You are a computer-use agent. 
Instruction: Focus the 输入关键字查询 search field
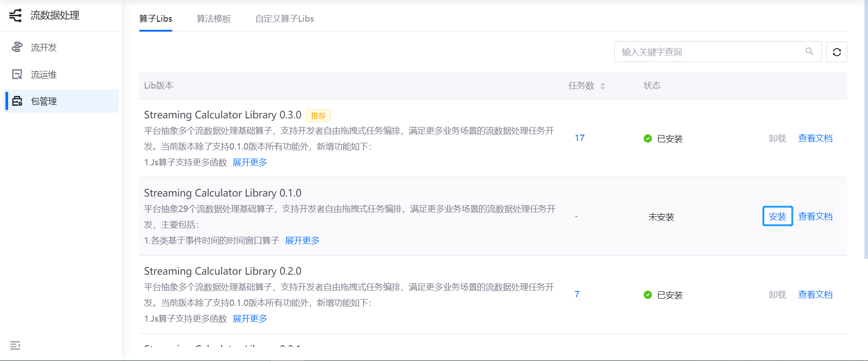click(717, 52)
